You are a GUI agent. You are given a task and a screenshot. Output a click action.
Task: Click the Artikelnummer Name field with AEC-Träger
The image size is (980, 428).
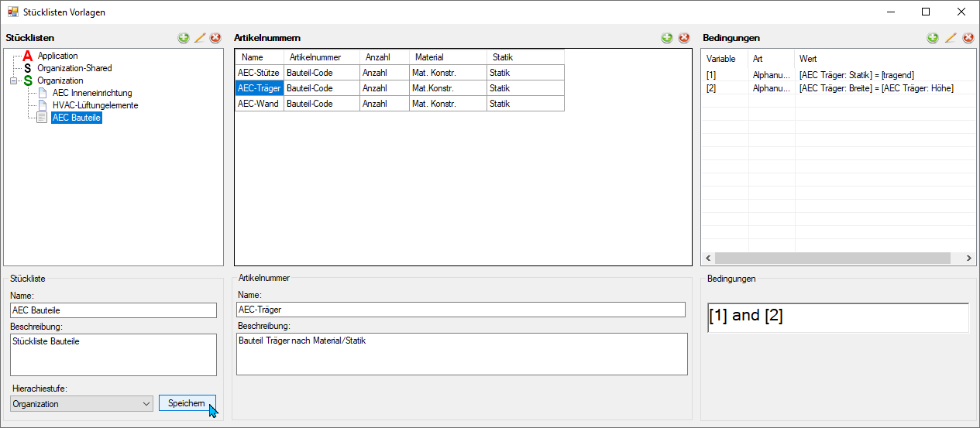(461, 310)
